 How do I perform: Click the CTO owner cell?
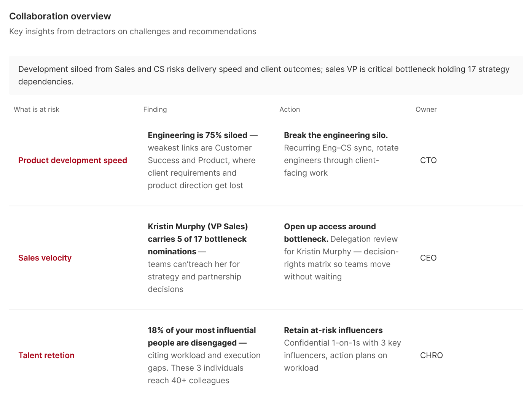(428, 160)
